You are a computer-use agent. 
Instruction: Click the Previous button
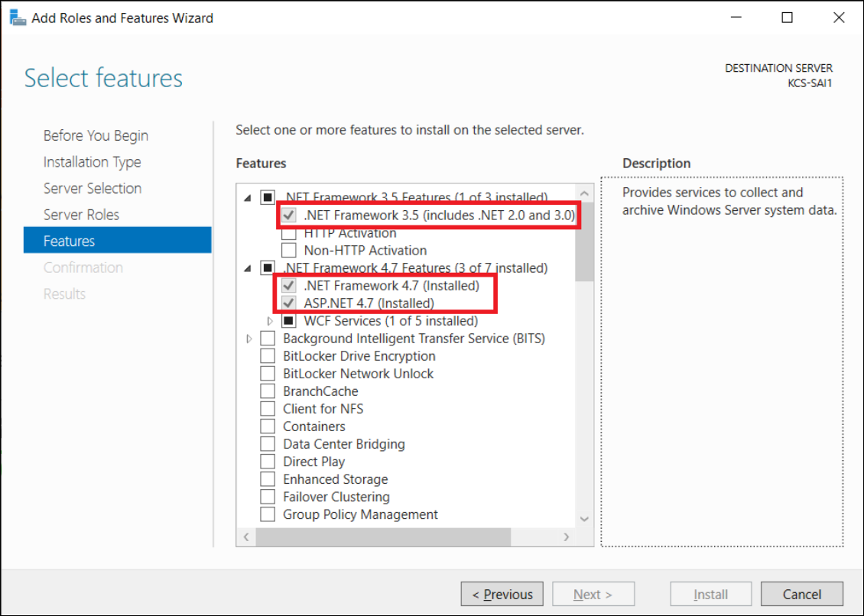coord(502,594)
